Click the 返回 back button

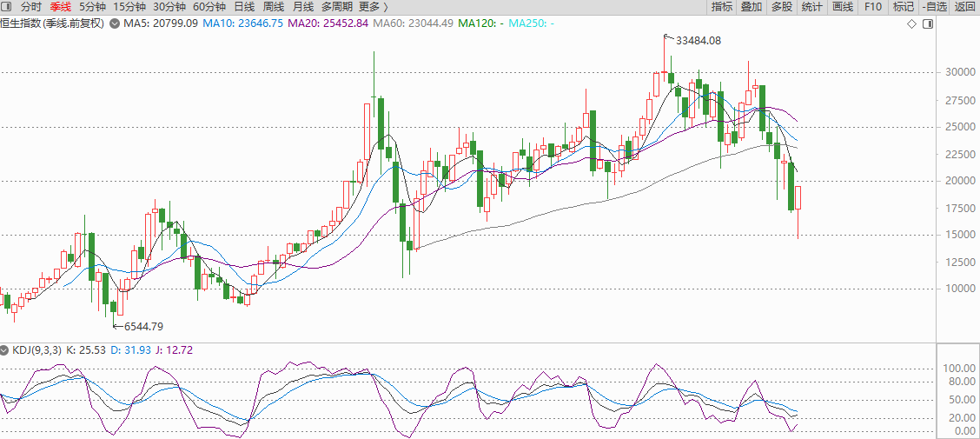964,7
